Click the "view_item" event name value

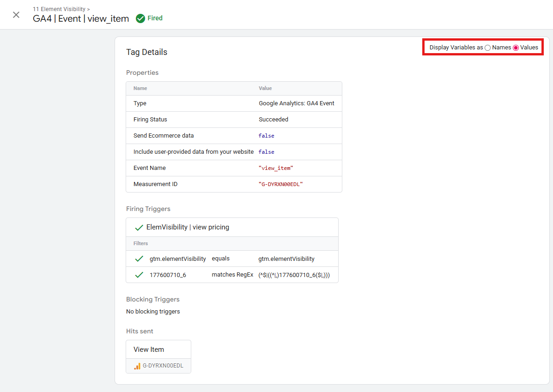pyautogui.click(x=276, y=168)
